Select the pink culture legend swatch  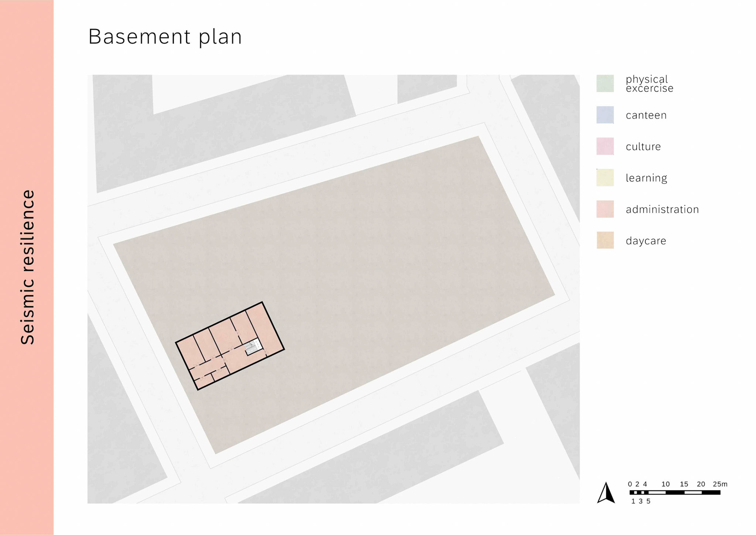(605, 146)
